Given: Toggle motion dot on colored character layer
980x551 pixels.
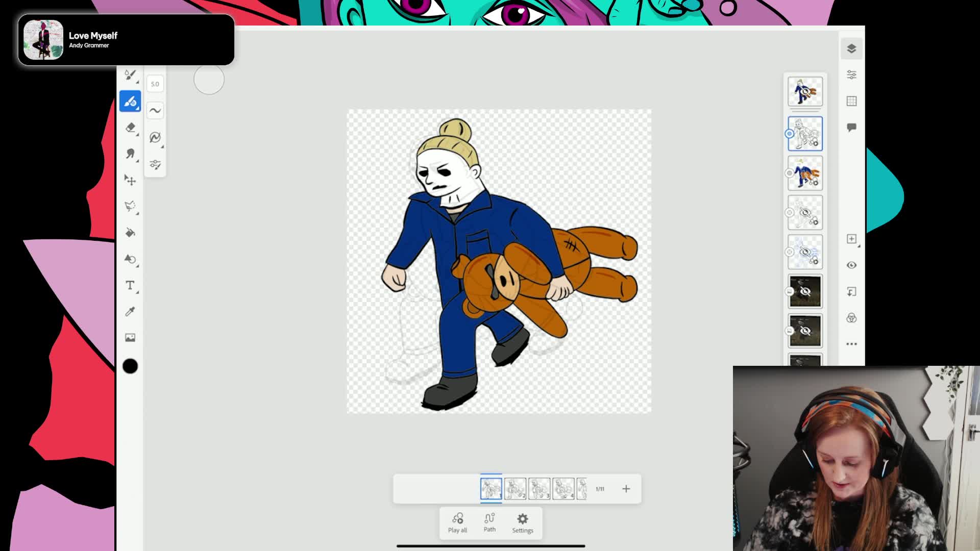Looking at the screenshot, I should click(789, 173).
